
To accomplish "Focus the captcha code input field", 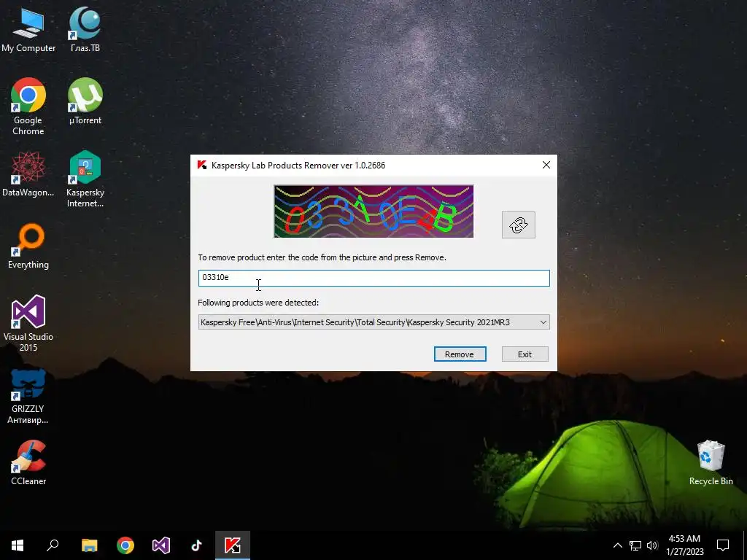I will tap(374, 278).
